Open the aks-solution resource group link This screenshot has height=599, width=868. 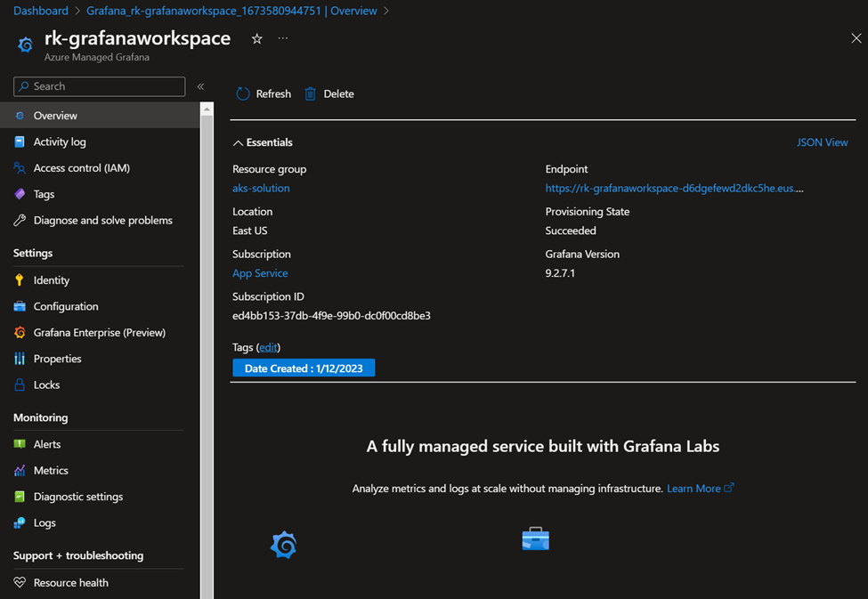point(261,189)
